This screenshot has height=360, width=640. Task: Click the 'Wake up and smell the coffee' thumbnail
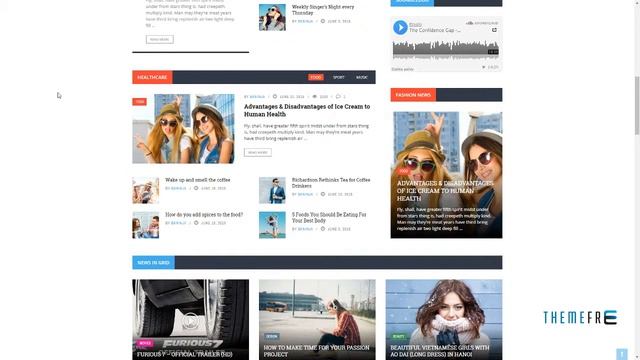(146, 190)
